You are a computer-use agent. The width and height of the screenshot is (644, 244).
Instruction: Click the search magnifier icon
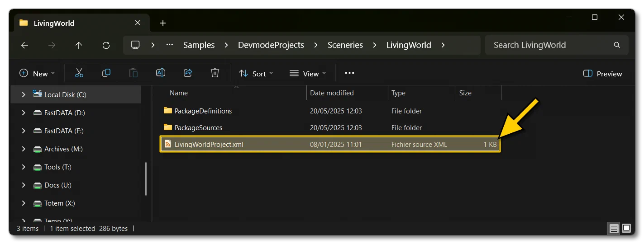point(617,45)
